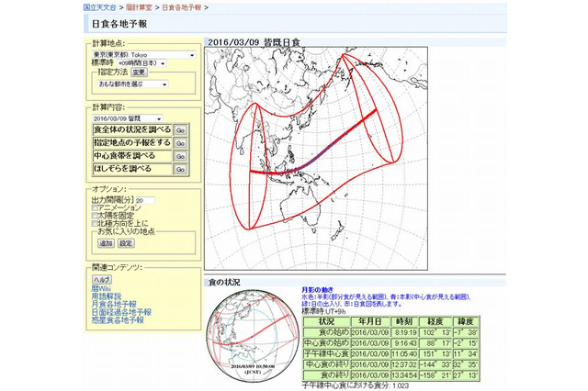This screenshot has height=391, width=588.
Task: Open the 2016/03/09 皆既 eclipse dropdown
Action: point(128,118)
